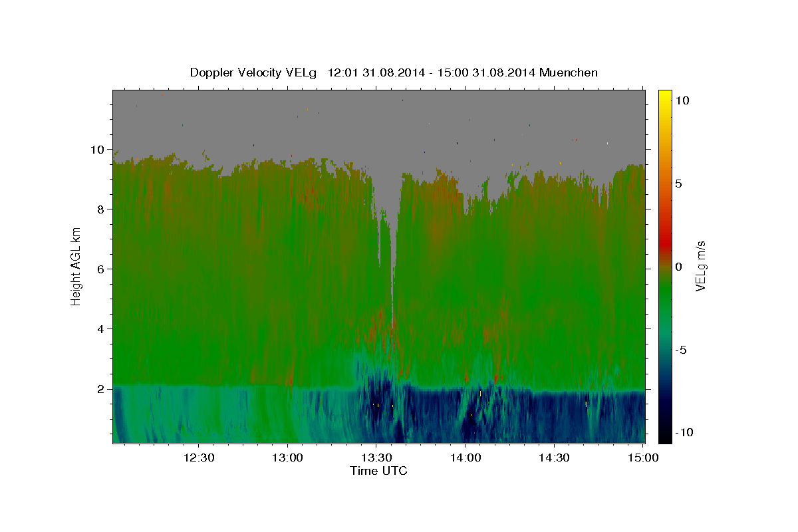Click the 'Height AGL km' axis title
The image size is (798, 532).
tap(76, 265)
